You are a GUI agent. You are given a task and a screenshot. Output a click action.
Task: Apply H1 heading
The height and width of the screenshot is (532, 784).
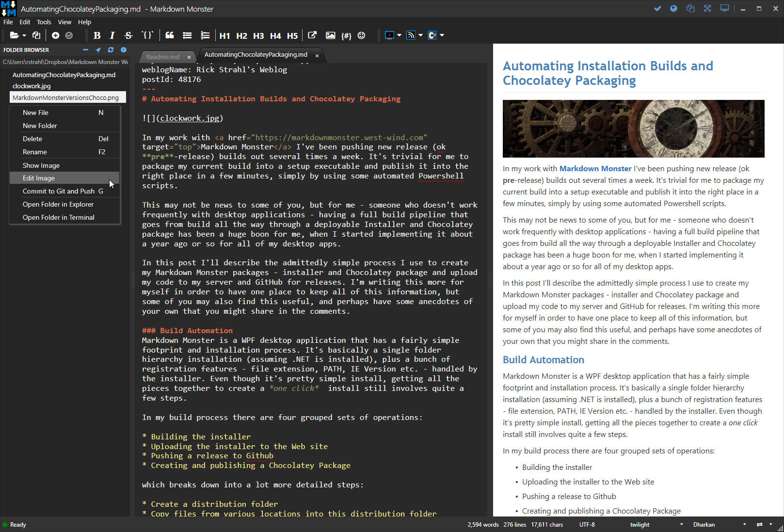[x=224, y=35]
